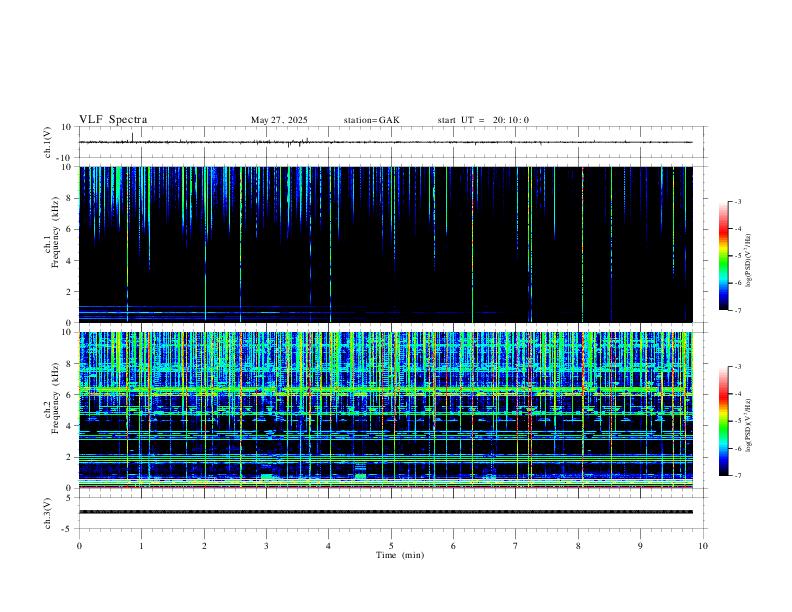Screen dimensions: 792x612
Task: Click the ch.1 PSD color bar
Action: point(723,256)
